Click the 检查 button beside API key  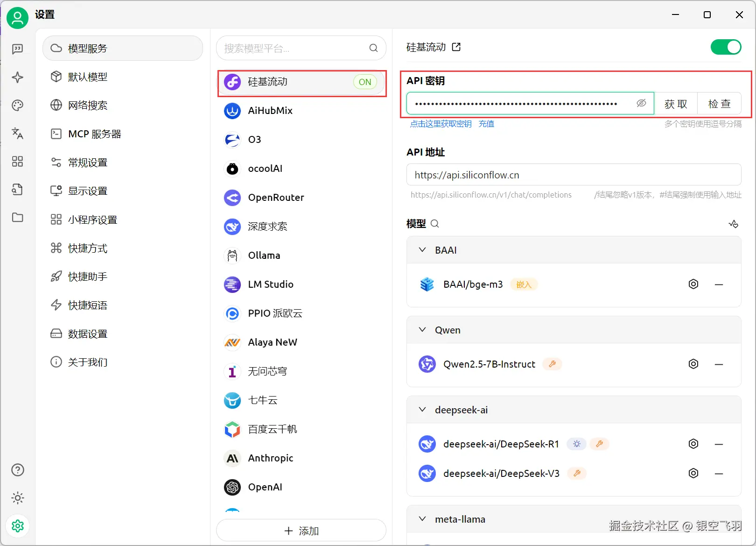719,104
